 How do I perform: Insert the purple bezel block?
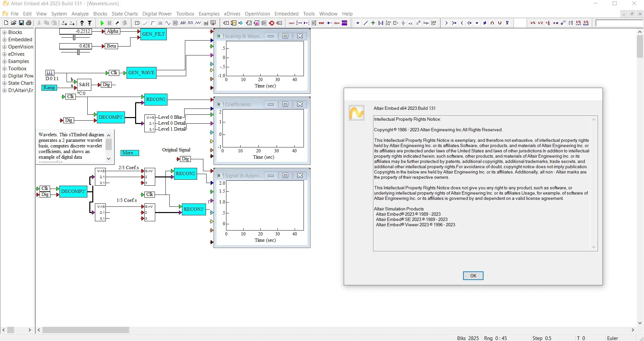[x=344, y=23]
